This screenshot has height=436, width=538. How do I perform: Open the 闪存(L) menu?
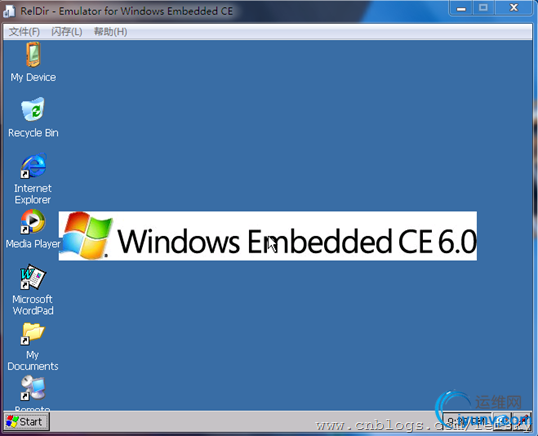point(67,32)
